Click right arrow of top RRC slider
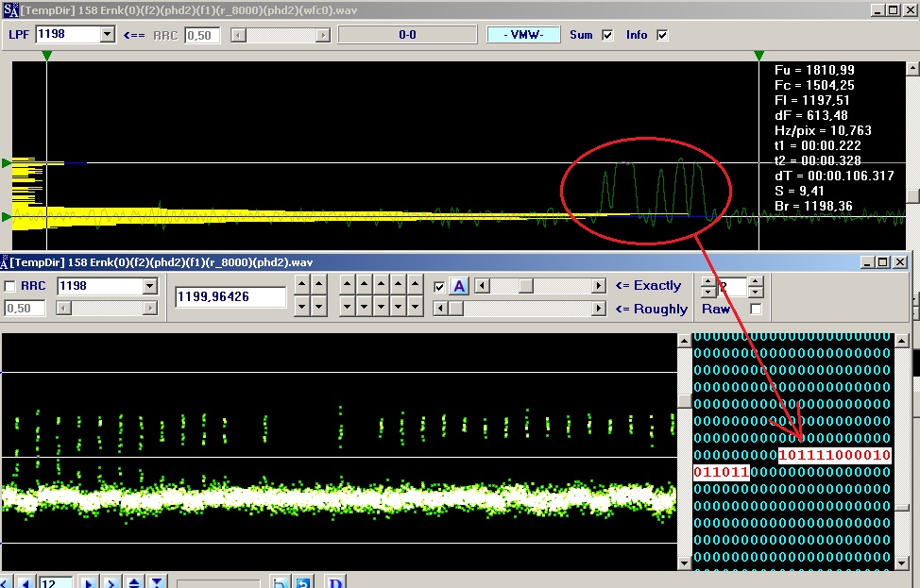920x588 pixels. pos(323,35)
